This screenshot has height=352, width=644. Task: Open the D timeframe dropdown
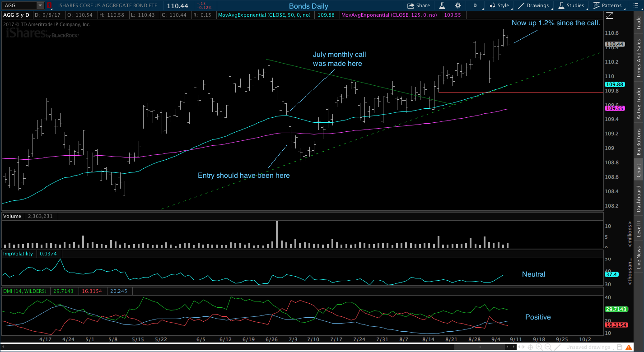click(475, 5)
